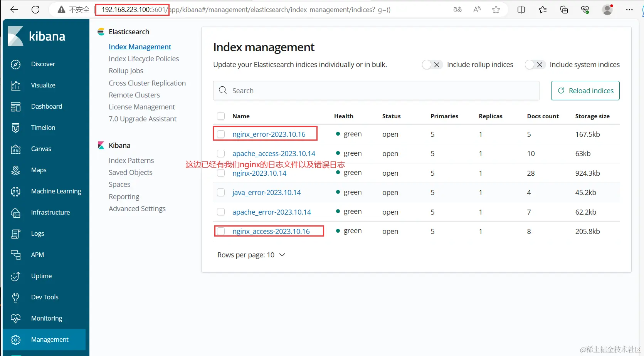Viewport: 644px width, 356px height.
Task: Open browser profile avatar
Action: click(x=608, y=10)
